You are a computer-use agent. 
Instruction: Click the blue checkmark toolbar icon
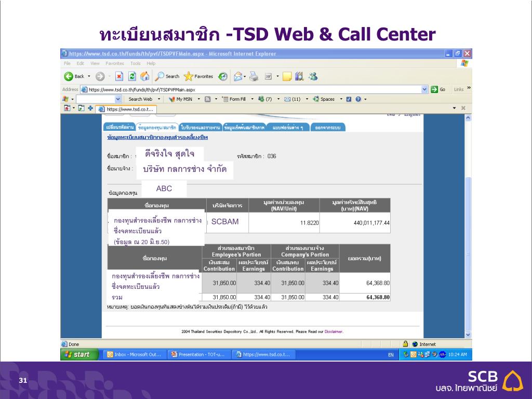coord(349,99)
